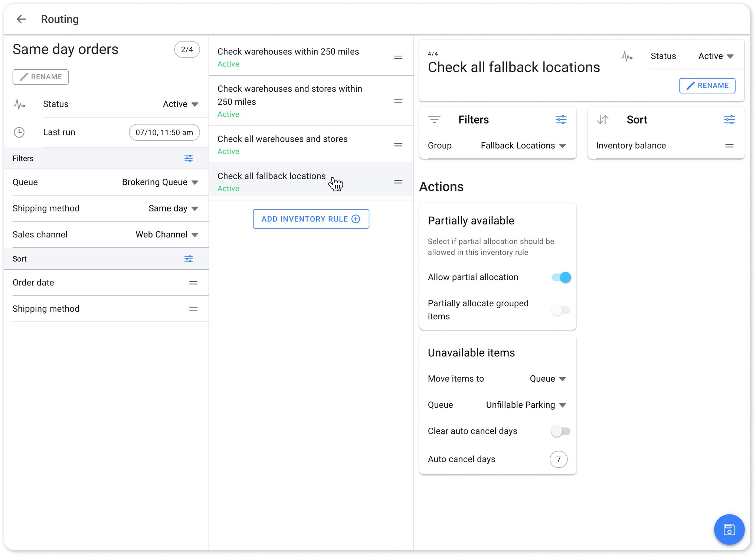
Task: Select rule Check warehouses and stores within 250 miles
Action: click(x=311, y=101)
